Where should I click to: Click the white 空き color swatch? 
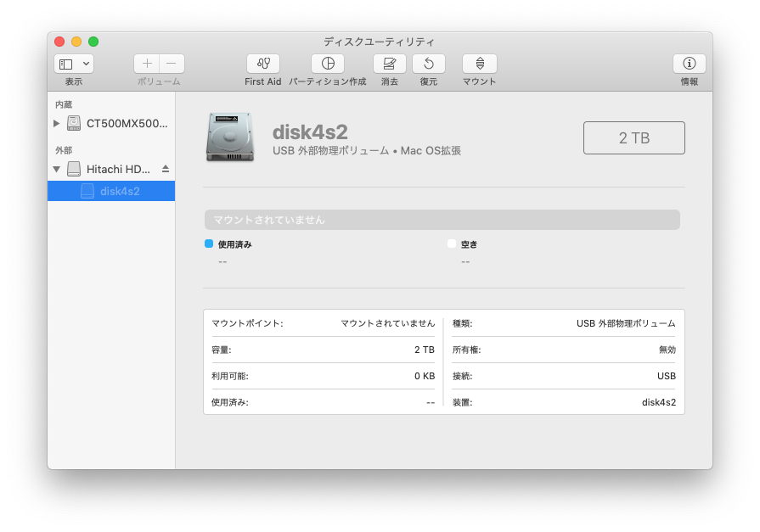[452, 244]
